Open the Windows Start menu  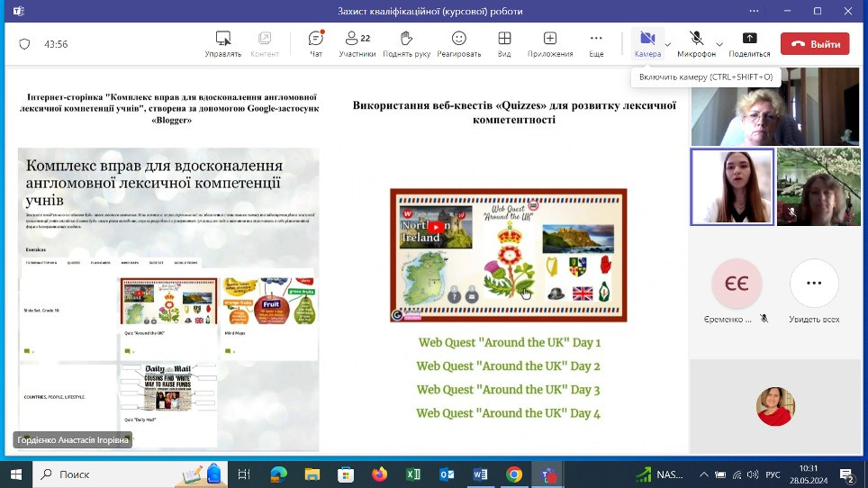tap(16, 474)
